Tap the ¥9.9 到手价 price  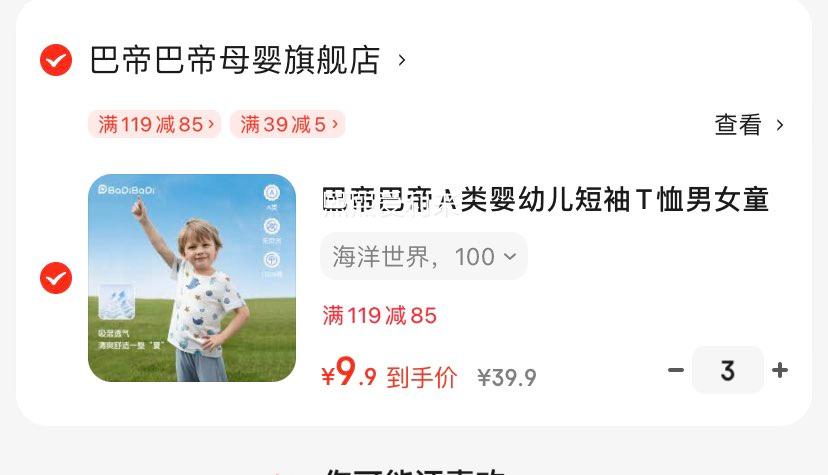point(389,374)
